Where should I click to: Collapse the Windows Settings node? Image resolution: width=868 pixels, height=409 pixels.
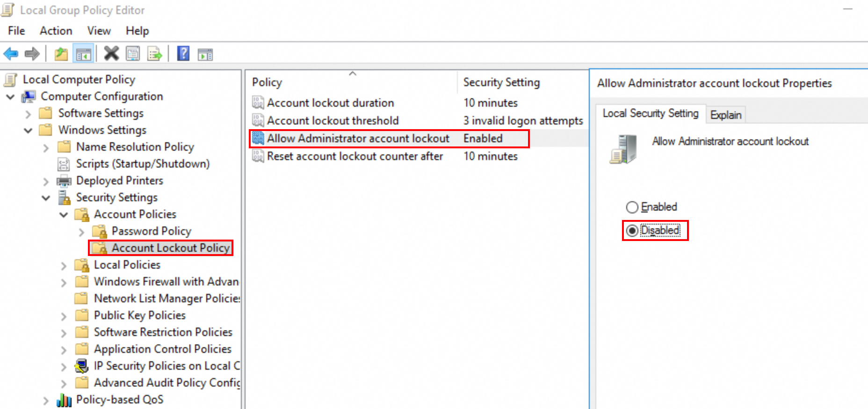[28, 131]
